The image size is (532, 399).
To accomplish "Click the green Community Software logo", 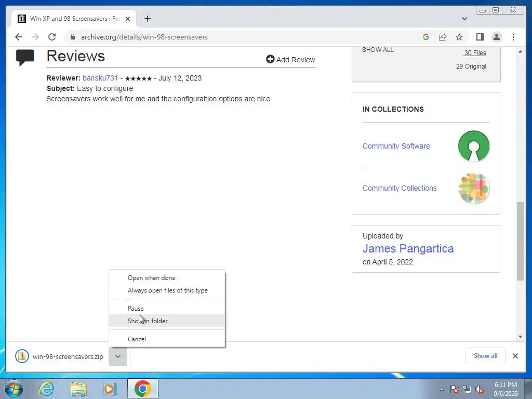I will tap(474, 146).
